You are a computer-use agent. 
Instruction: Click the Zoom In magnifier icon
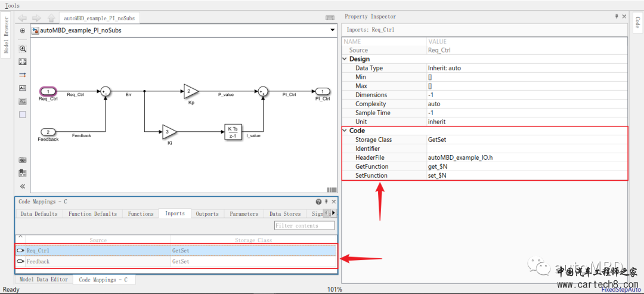pyautogui.click(x=23, y=48)
